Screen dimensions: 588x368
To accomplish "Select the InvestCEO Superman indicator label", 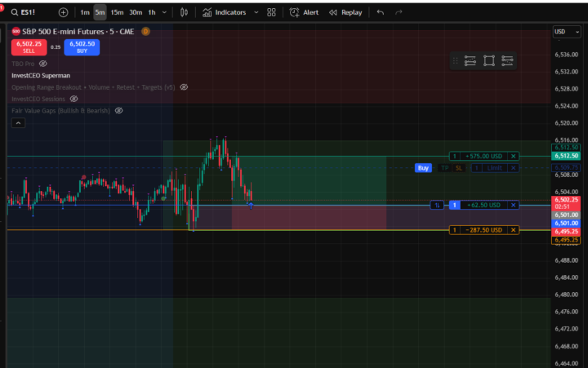I will point(41,75).
